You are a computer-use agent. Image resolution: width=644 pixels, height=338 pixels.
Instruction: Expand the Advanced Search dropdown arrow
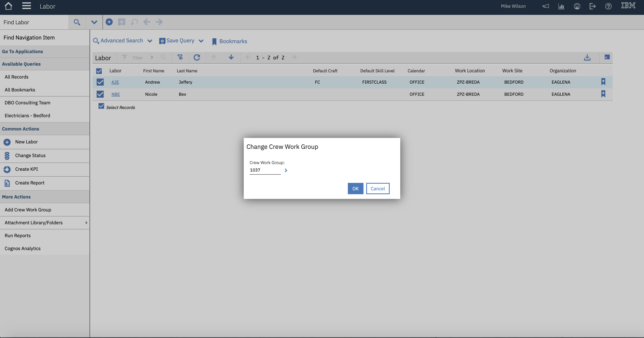pyautogui.click(x=150, y=41)
